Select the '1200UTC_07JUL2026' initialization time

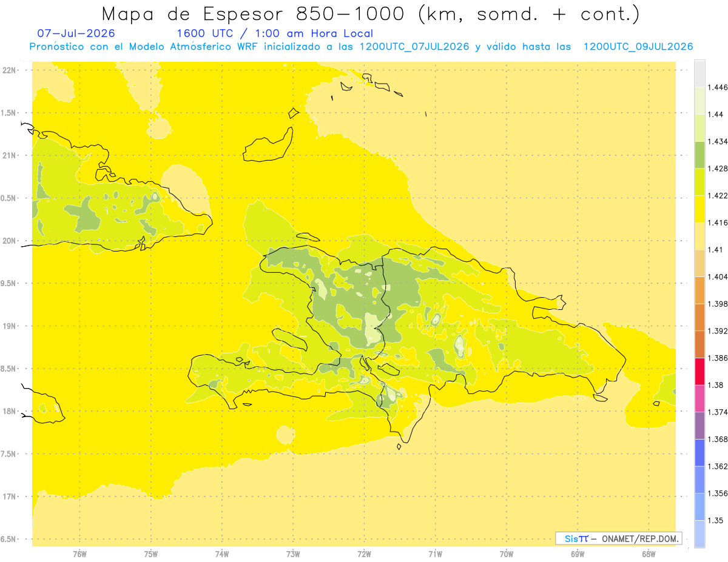(x=414, y=47)
